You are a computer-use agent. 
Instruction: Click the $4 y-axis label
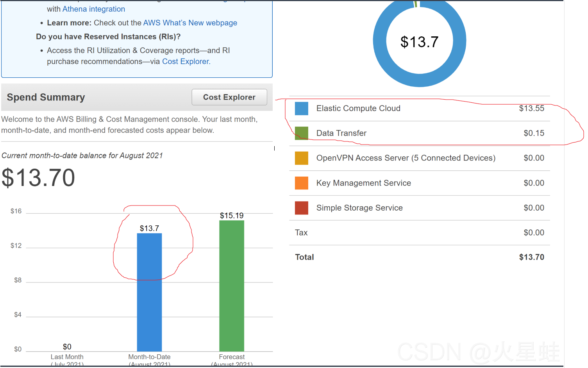(x=18, y=314)
